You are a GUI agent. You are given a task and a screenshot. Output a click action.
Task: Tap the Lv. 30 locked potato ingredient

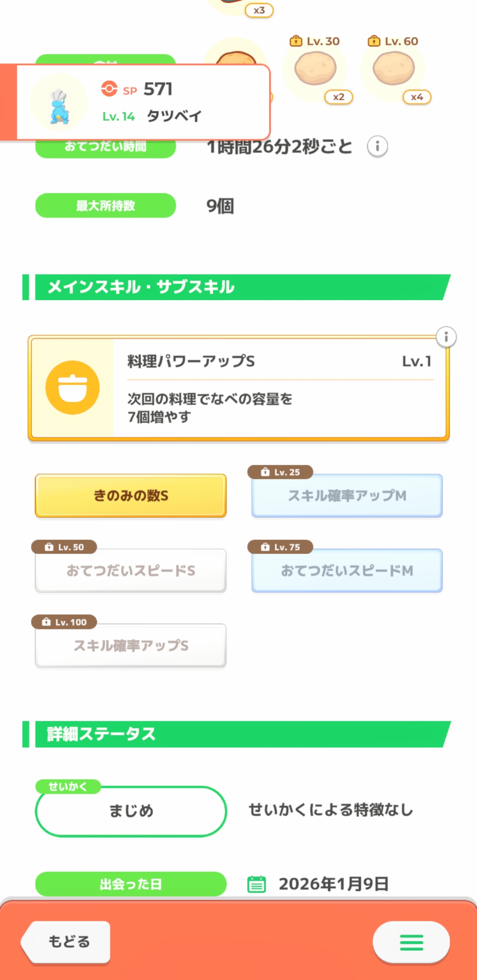pos(315,69)
